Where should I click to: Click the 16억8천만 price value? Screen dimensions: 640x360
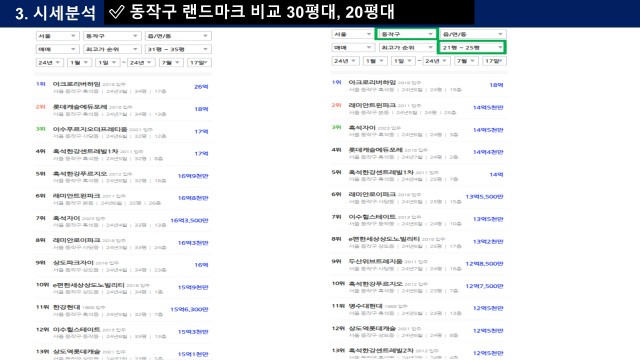pos(193,198)
